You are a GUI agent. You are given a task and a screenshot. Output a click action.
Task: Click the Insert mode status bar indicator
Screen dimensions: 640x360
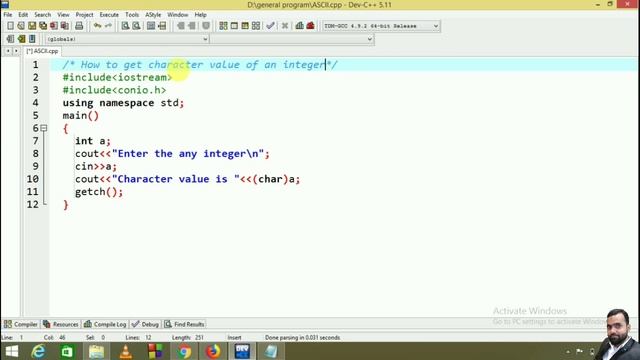(x=234, y=338)
